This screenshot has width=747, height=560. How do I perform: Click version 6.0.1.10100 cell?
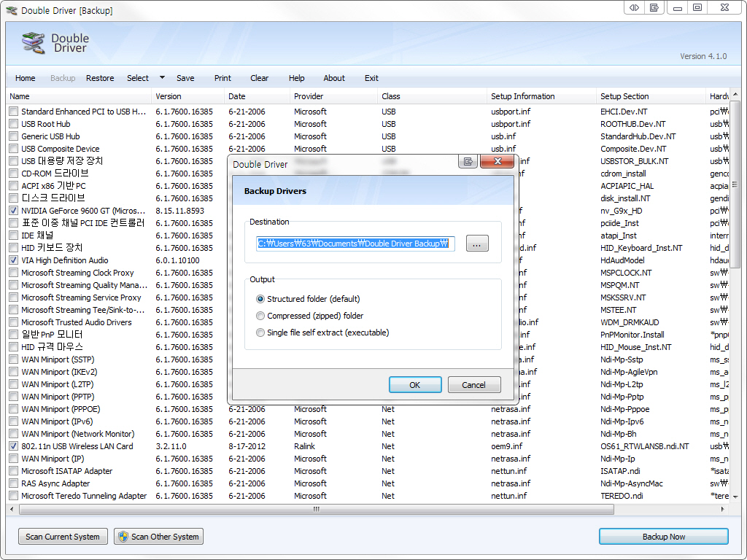click(177, 260)
